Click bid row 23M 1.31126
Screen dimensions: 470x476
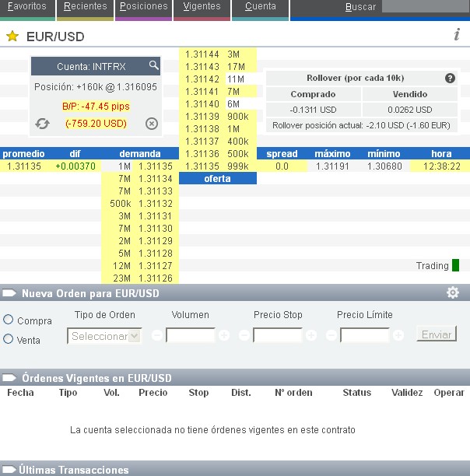coord(140,278)
